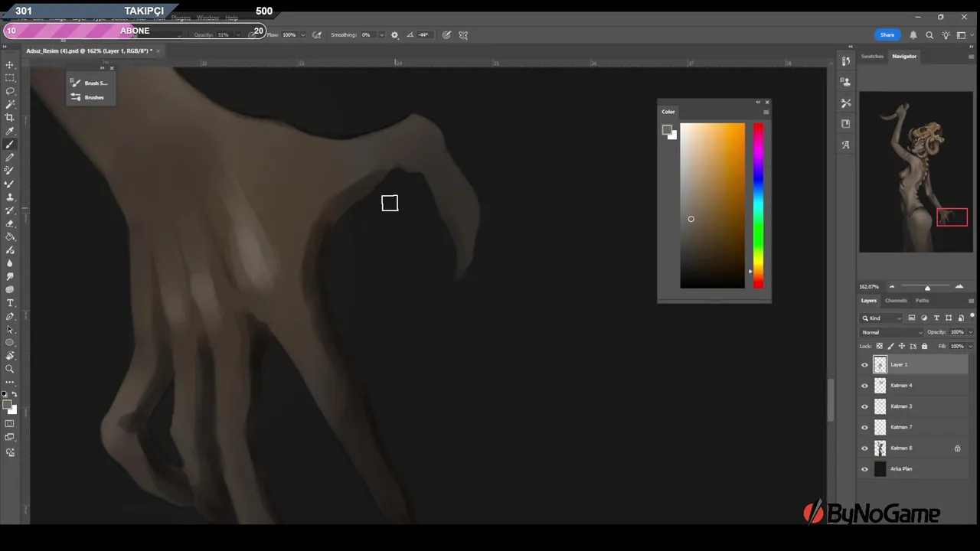Open Smoothing percentage dropdown arrow

point(381,34)
